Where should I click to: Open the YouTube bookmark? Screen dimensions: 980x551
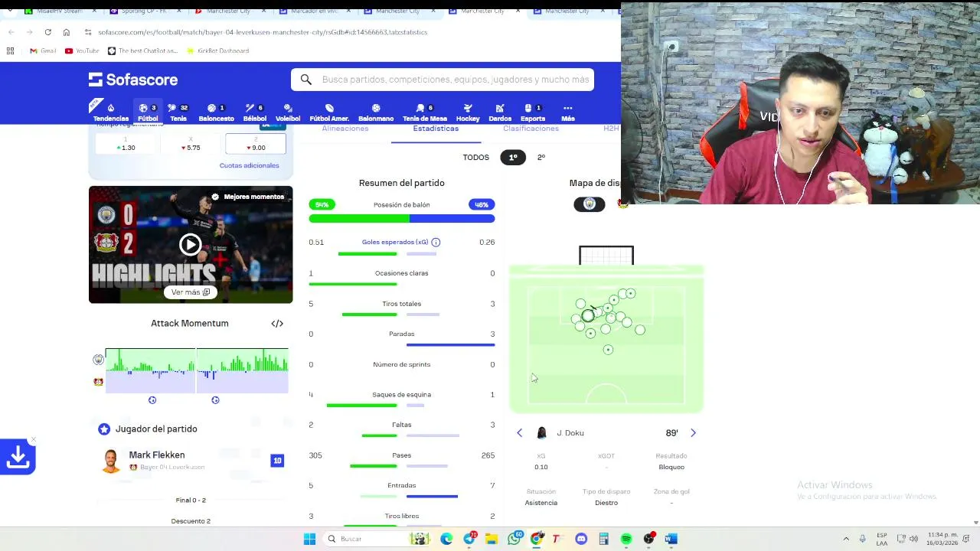pos(82,51)
